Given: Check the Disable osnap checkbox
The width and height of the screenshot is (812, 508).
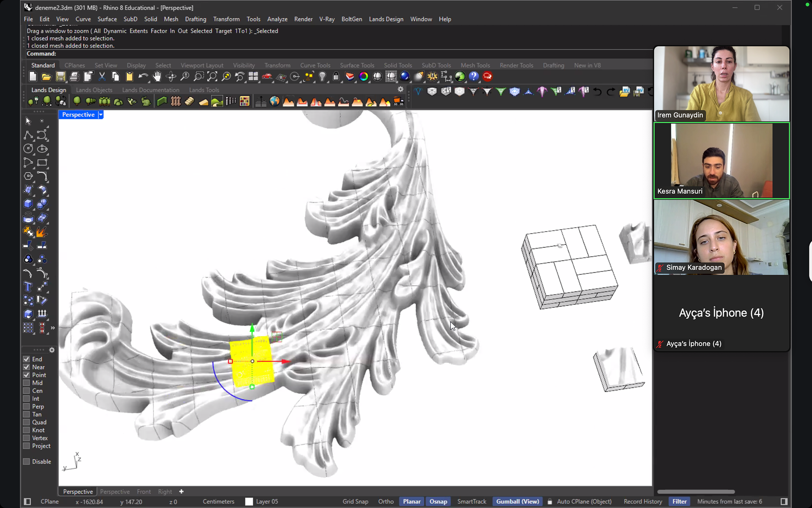Looking at the screenshot, I should pyautogui.click(x=26, y=461).
